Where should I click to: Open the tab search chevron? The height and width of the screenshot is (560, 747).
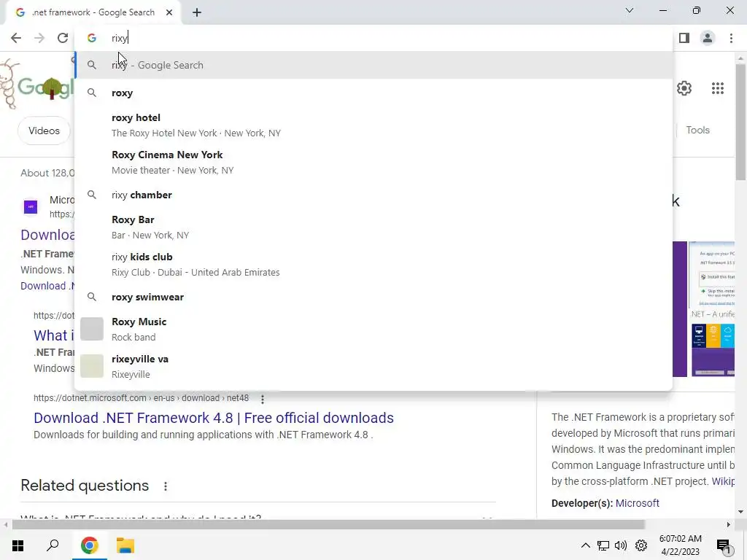pos(630,10)
